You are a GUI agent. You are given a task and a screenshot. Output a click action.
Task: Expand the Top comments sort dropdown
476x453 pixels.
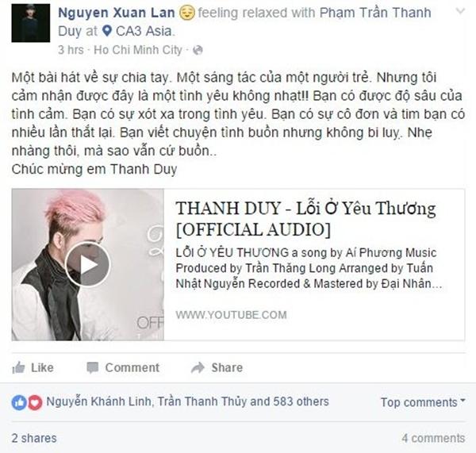pos(423,402)
